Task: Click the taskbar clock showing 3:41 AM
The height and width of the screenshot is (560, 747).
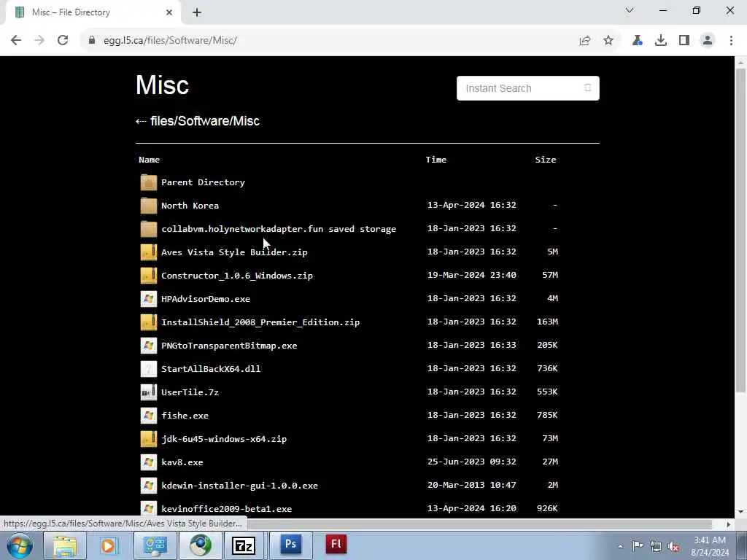Action: coord(710,546)
